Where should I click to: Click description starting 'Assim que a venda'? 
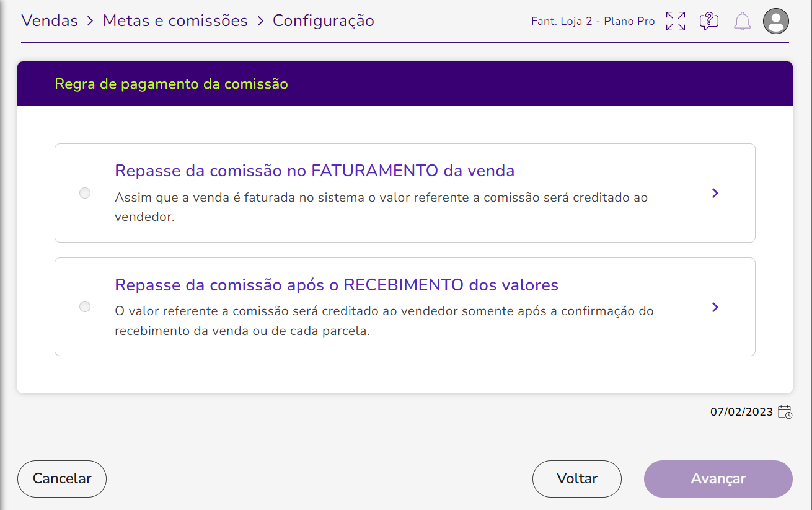(381, 207)
